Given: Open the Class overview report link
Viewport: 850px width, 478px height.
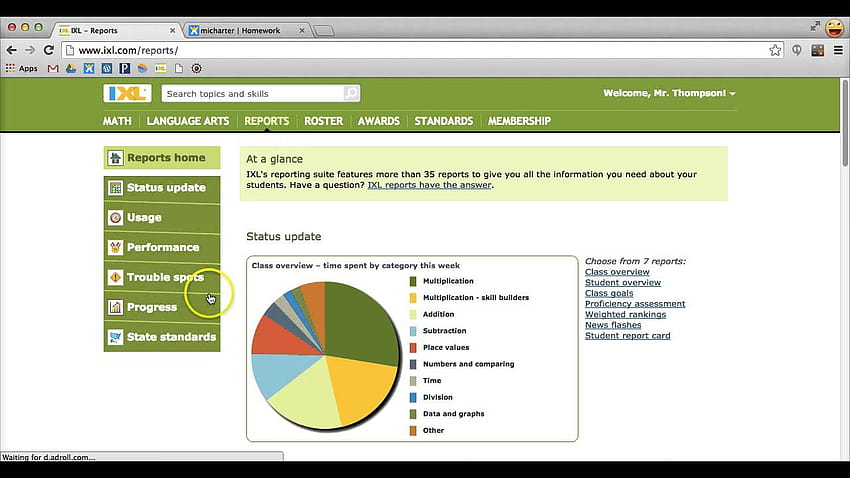Looking at the screenshot, I should coord(617,272).
